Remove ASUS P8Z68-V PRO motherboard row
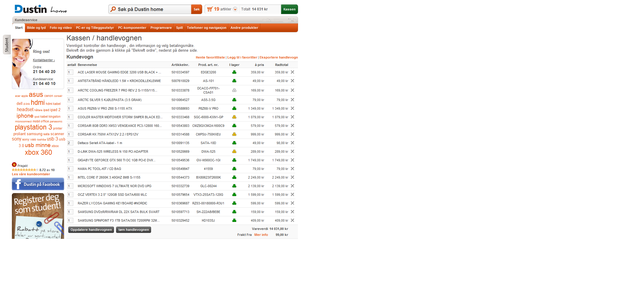Viewport: 644px width, 303px height. [x=292, y=108]
